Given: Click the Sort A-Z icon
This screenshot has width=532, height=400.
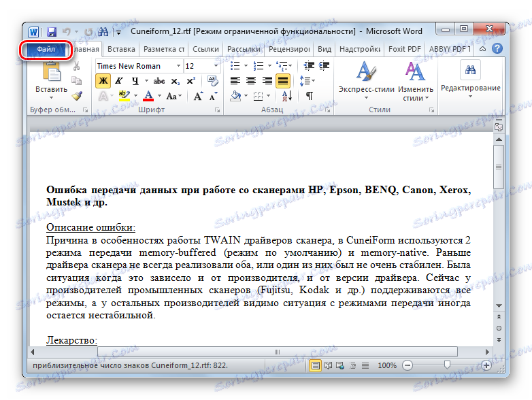Looking at the screenshot, I should tap(286, 96).
